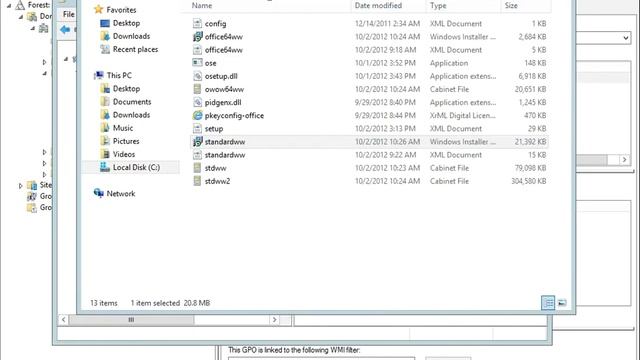
Task: Click the 304,580 KB size cell
Action: [x=529, y=181]
